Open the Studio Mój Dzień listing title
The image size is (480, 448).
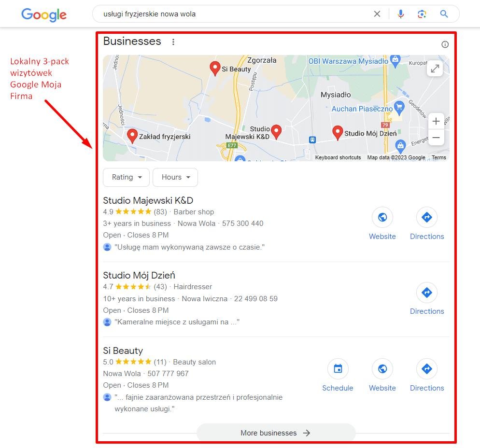pos(139,275)
